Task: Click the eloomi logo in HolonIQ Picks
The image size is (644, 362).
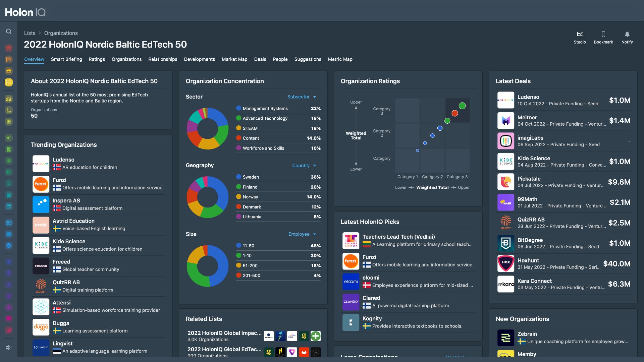Action: [351, 282]
